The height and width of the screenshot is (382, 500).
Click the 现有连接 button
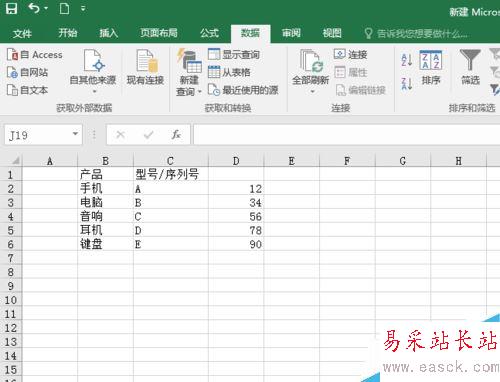click(145, 68)
